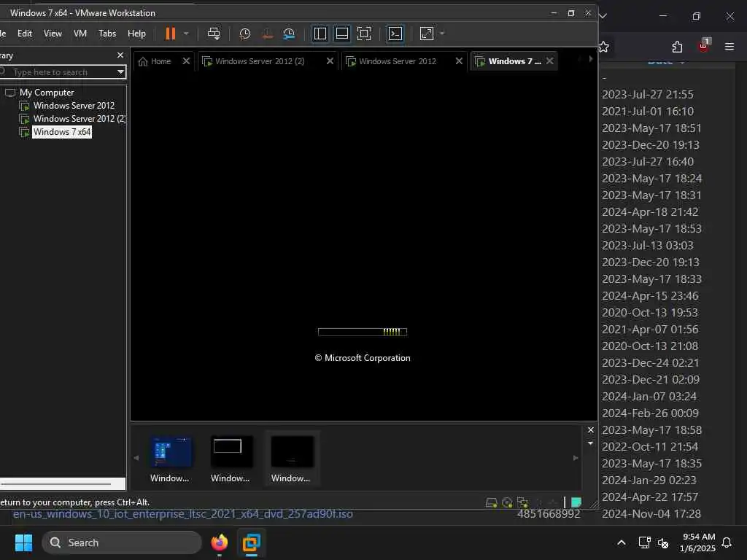Select Windows Server 2012 (2) in library
This screenshot has height=560, width=747.
coord(79,119)
